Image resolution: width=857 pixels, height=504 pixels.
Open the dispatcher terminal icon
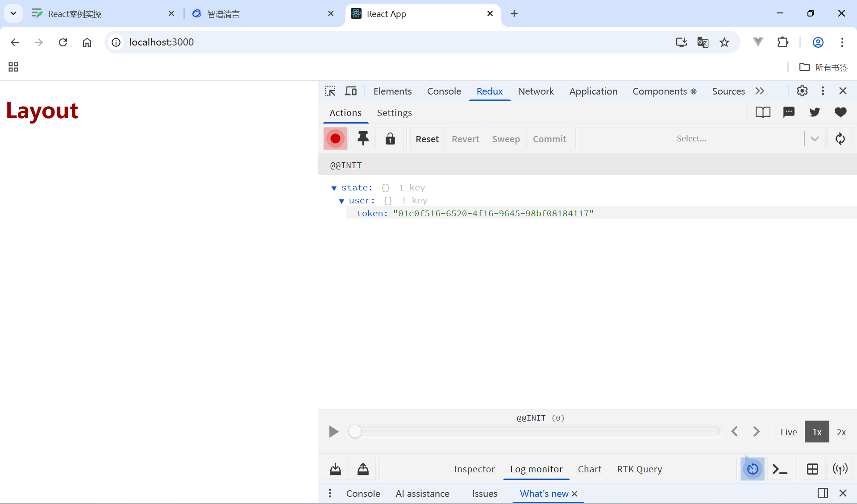(780, 469)
